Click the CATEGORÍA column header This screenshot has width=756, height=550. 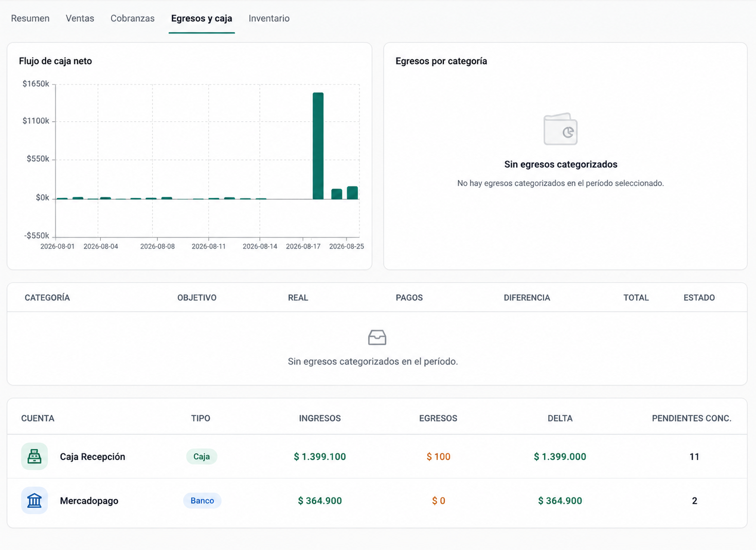point(47,298)
